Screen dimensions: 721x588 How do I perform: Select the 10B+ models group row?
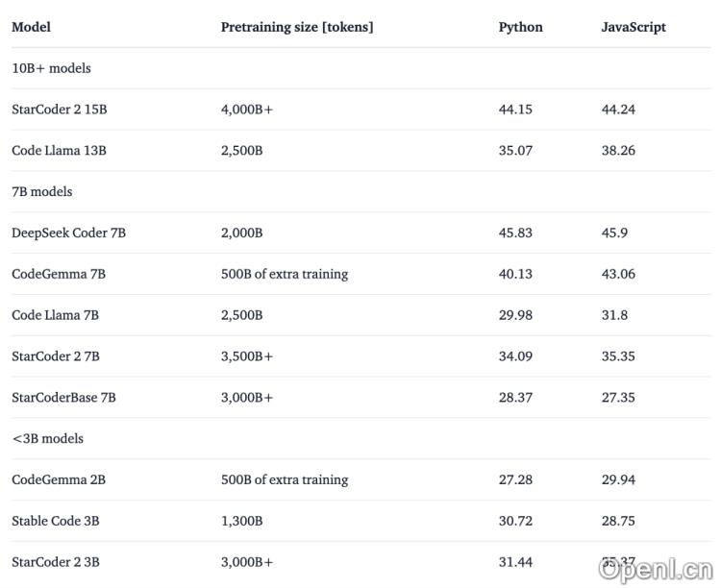(51, 68)
